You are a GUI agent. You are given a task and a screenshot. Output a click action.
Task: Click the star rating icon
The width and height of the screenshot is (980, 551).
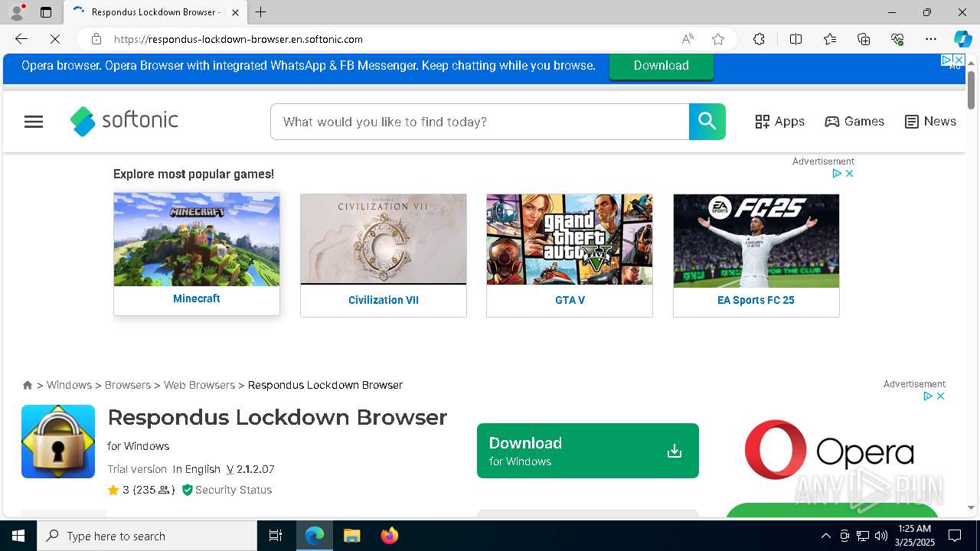113,490
